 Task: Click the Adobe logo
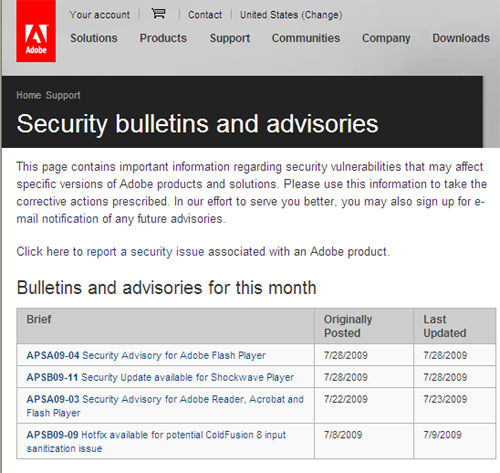tap(36, 31)
